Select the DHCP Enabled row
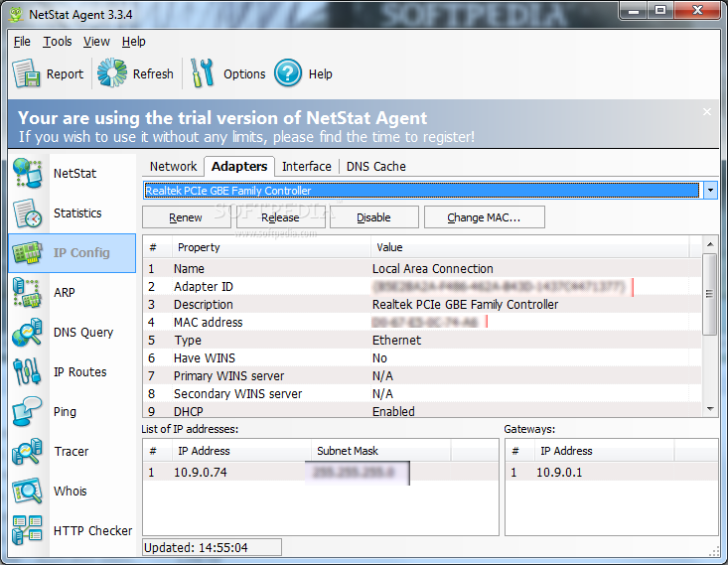This screenshot has height=565, width=728. click(422, 410)
